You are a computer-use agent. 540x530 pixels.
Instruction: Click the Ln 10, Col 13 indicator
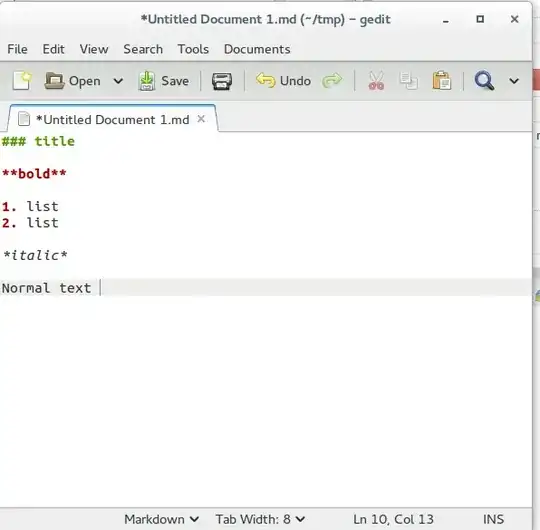coord(393,519)
